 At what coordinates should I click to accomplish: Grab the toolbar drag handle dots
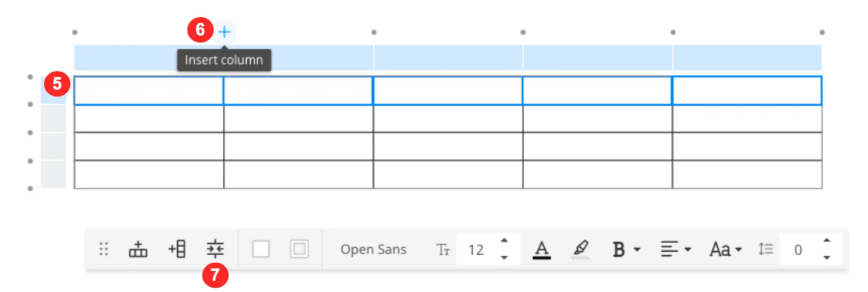click(x=104, y=249)
